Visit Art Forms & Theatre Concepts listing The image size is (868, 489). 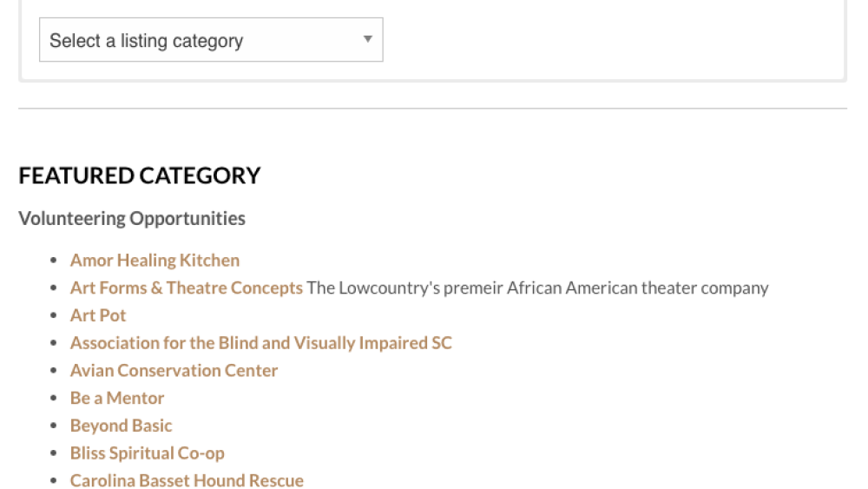[186, 287]
